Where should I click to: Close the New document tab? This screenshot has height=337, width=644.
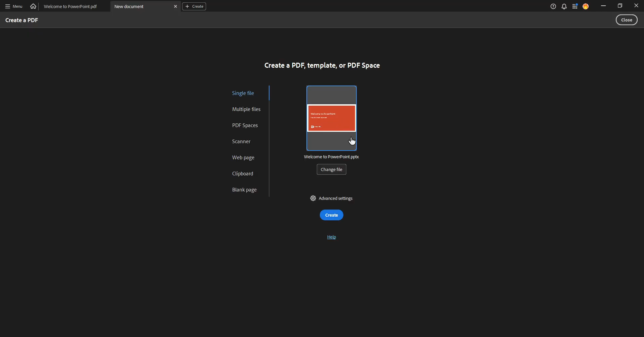(x=176, y=6)
